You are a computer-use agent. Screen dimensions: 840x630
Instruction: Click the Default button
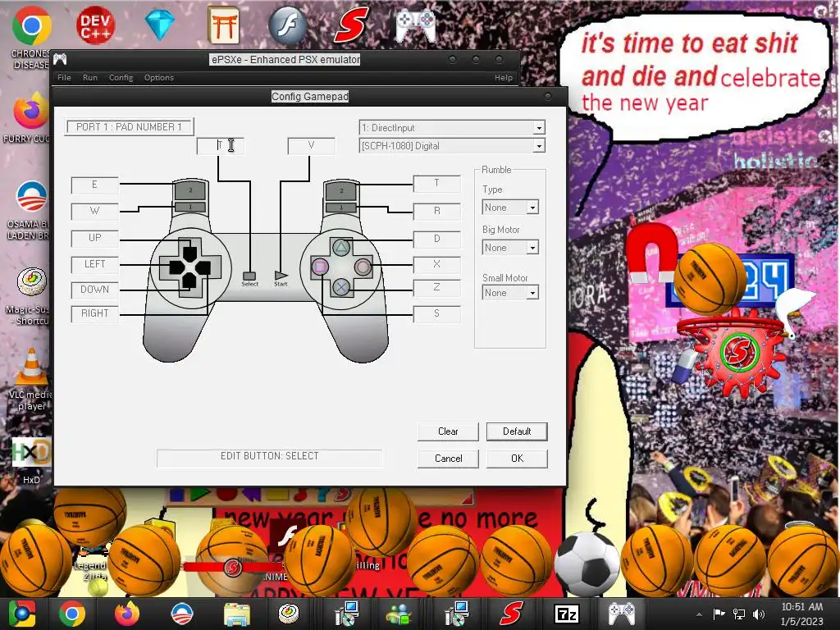pos(517,431)
